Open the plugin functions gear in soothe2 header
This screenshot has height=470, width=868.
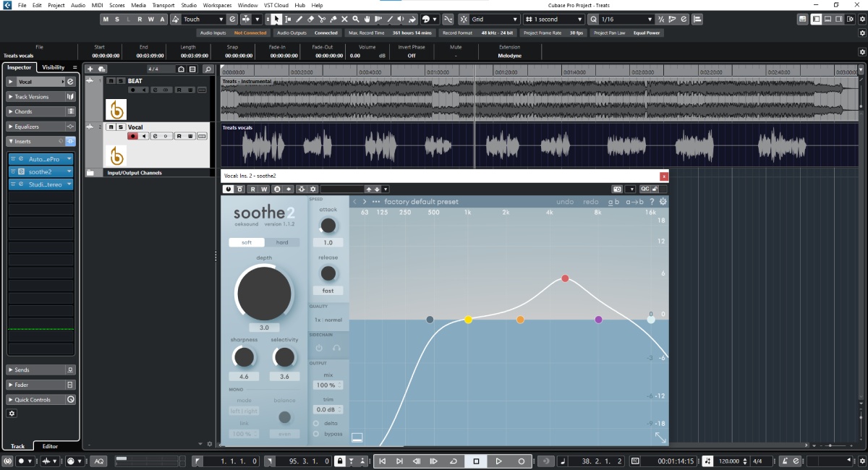coord(662,201)
